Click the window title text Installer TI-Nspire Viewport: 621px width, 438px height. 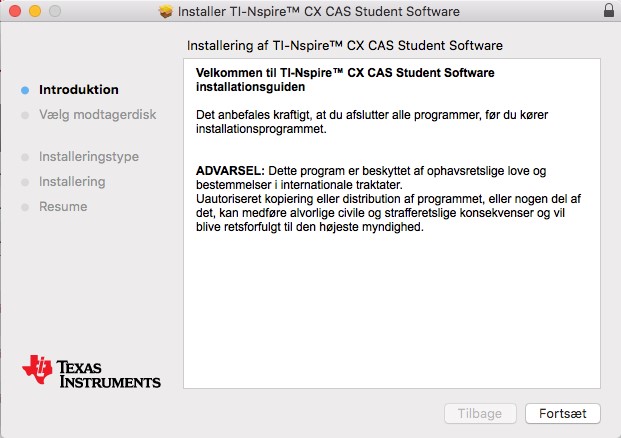tap(319, 11)
